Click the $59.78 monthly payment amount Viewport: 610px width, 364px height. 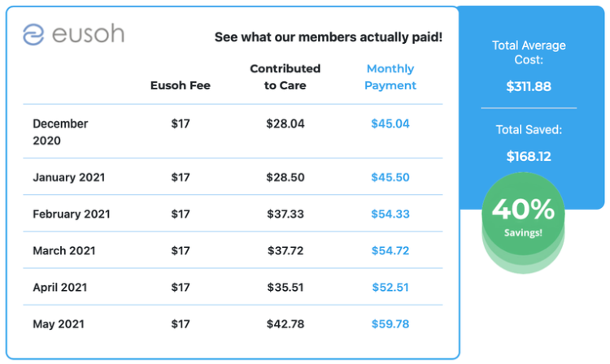coord(390,324)
